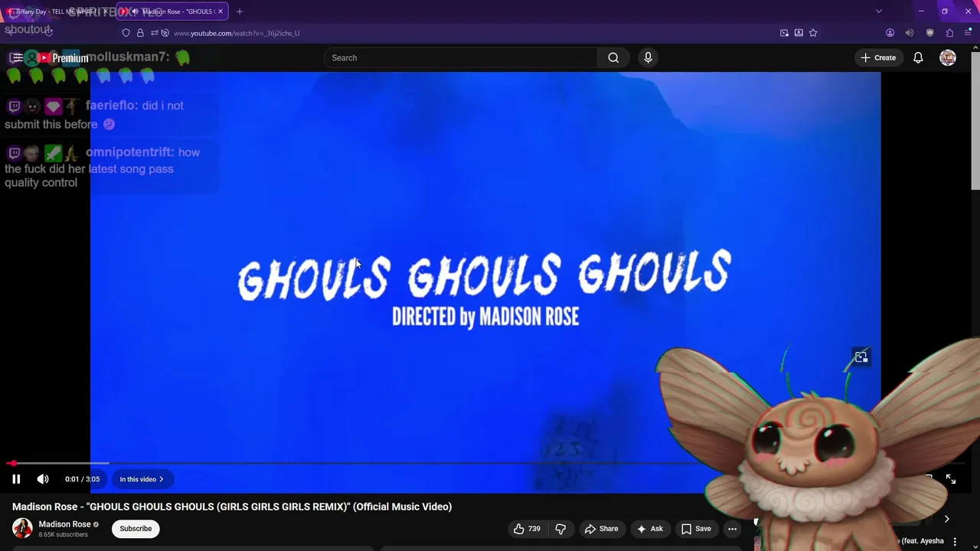Click the 739 likes count
980x551 pixels.
click(x=534, y=529)
